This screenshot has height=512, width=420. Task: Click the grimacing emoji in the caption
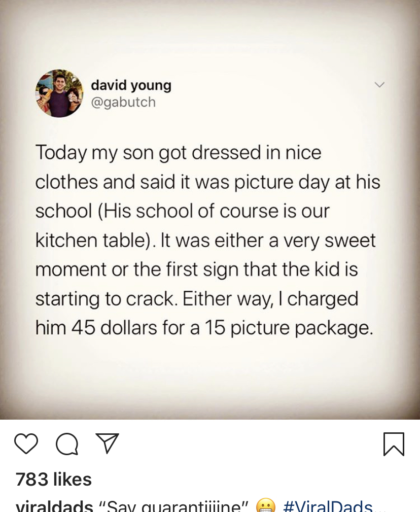(265, 506)
